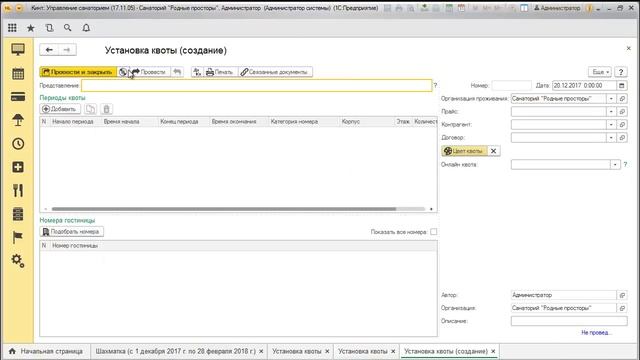Go back with the left arrow
The image size is (640, 360).
pyautogui.click(x=49, y=50)
